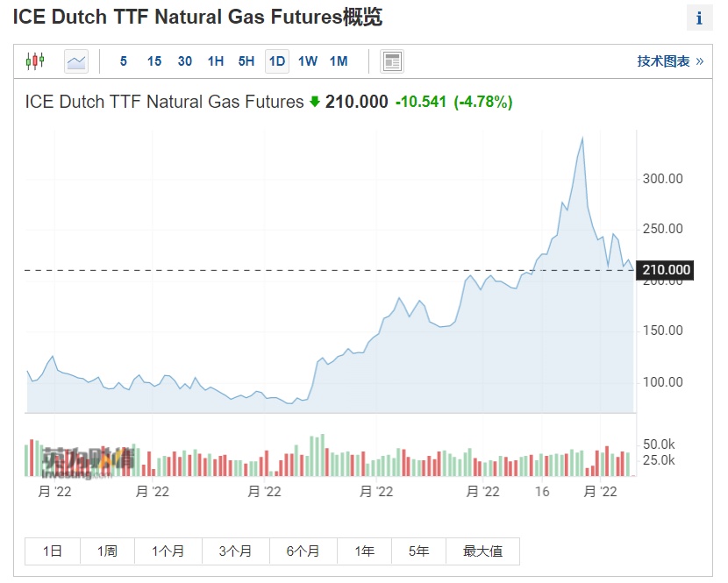Show the 6个月 time range
This screenshot has height=583, width=728.
tap(303, 551)
